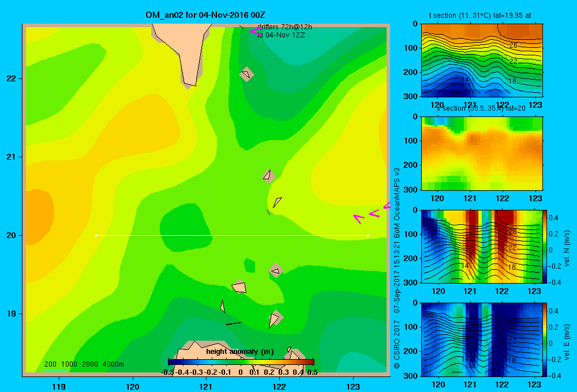Screen dimensions: 577x392
Task: Click main map latitude 19 tick label
Action: pyautogui.click(x=12, y=314)
